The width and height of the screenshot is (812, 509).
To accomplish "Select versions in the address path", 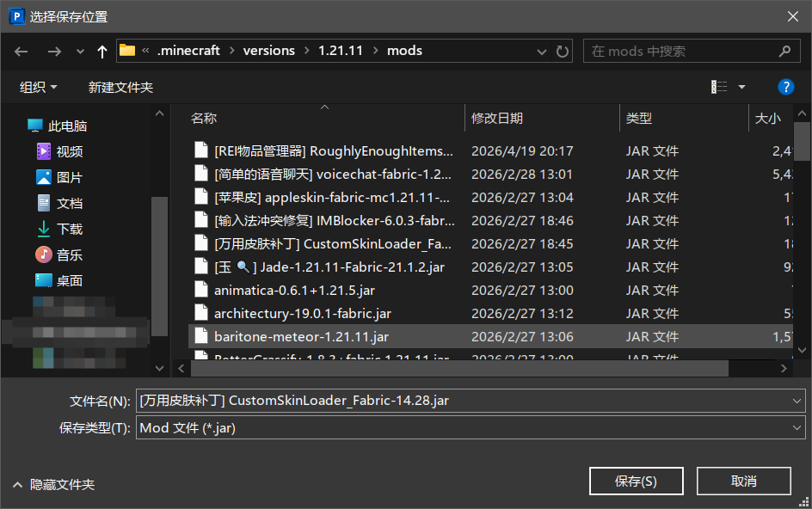I will (x=268, y=50).
